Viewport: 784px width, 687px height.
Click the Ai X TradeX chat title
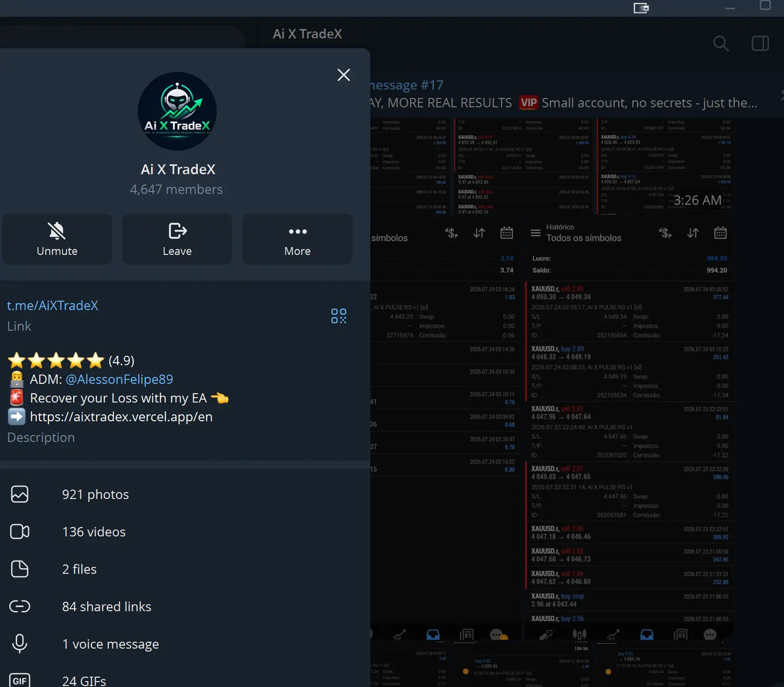[x=308, y=34]
